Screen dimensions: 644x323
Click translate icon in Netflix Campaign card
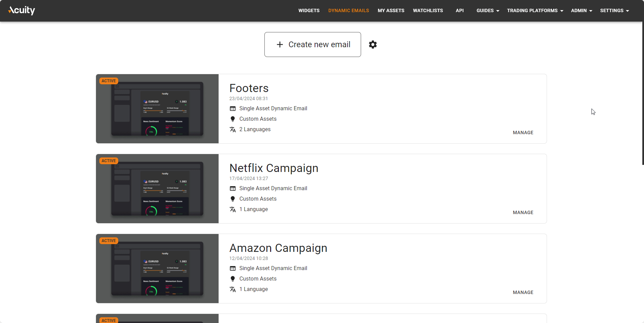pos(233,209)
